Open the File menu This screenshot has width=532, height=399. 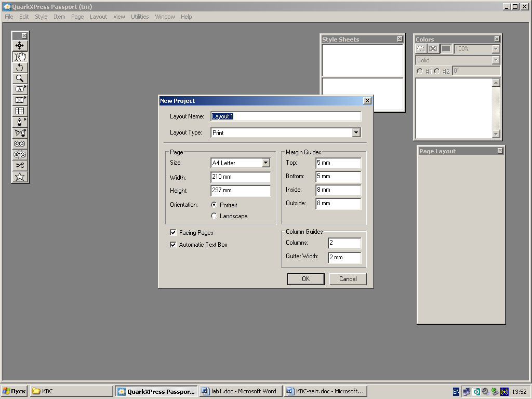[x=9, y=17]
